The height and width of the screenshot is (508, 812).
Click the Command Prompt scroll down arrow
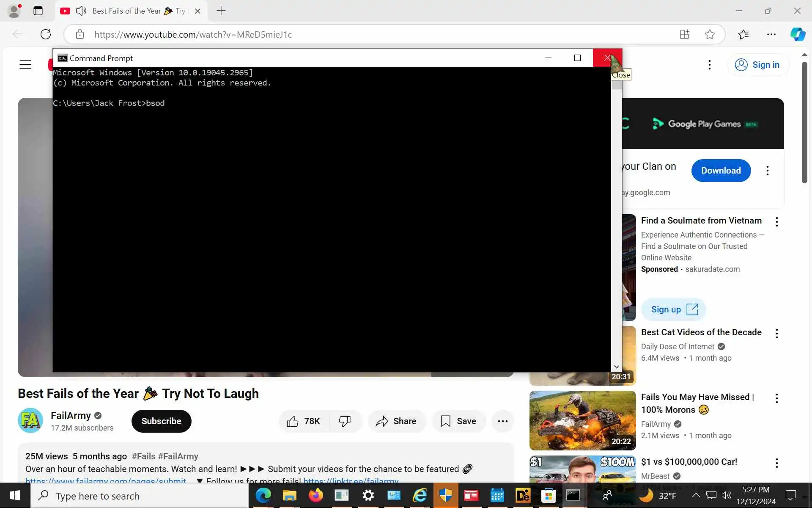(617, 367)
